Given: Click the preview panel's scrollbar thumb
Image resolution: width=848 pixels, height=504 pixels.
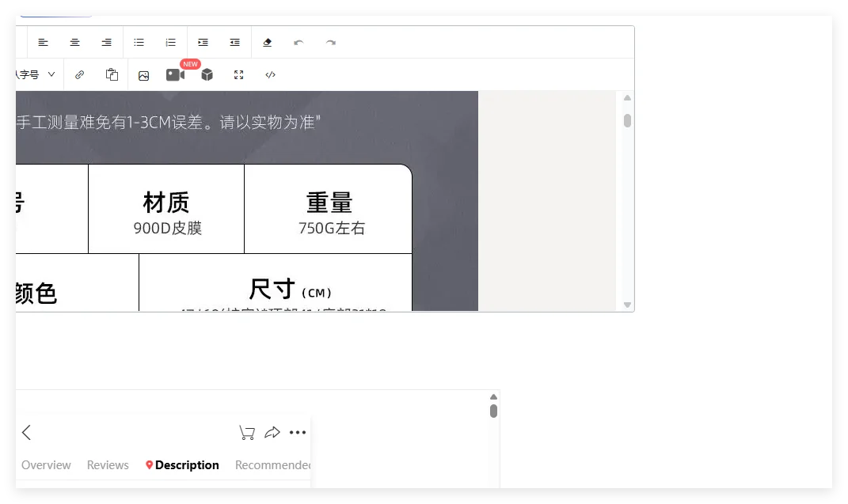Looking at the screenshot, I should pos(493,411).
